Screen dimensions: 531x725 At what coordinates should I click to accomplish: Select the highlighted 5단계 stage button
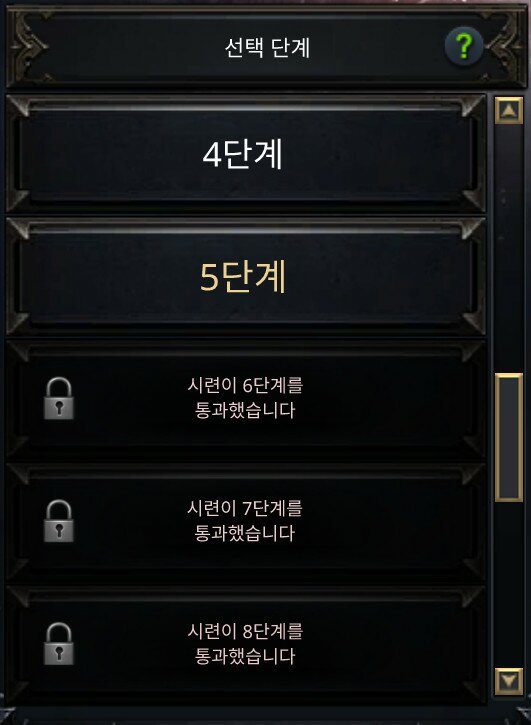click(246, 276)
